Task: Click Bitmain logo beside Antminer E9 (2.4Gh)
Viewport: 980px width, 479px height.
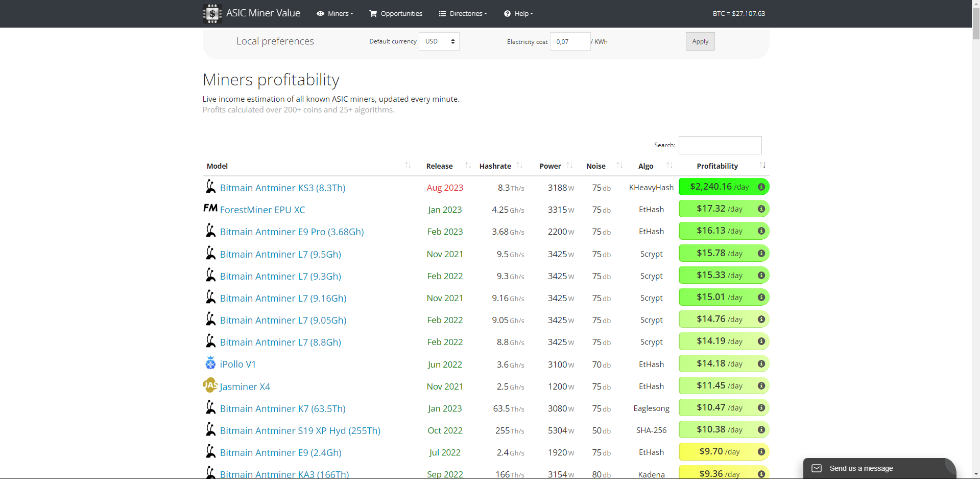Action: pyautogui.click(x=210, y=451)
